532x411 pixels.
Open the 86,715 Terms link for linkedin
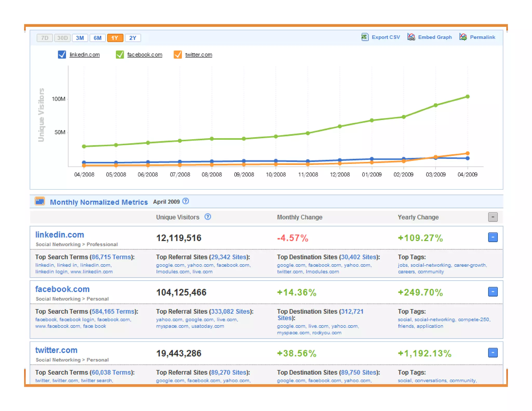click(111, 257)
